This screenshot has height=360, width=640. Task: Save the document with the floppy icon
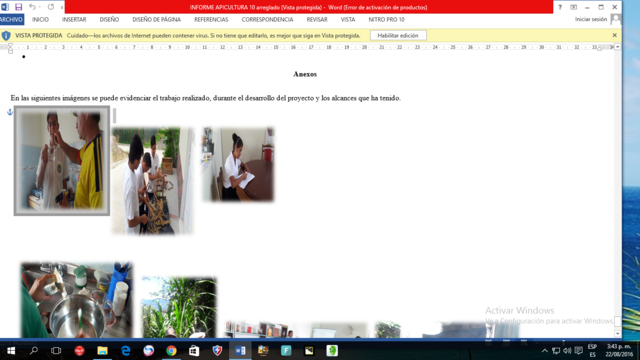pos(18,7)
